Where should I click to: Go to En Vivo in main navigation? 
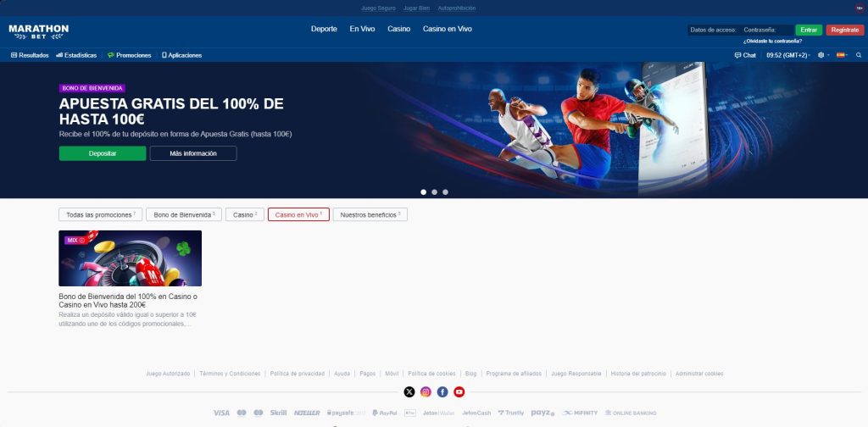(x=362, y=29)
